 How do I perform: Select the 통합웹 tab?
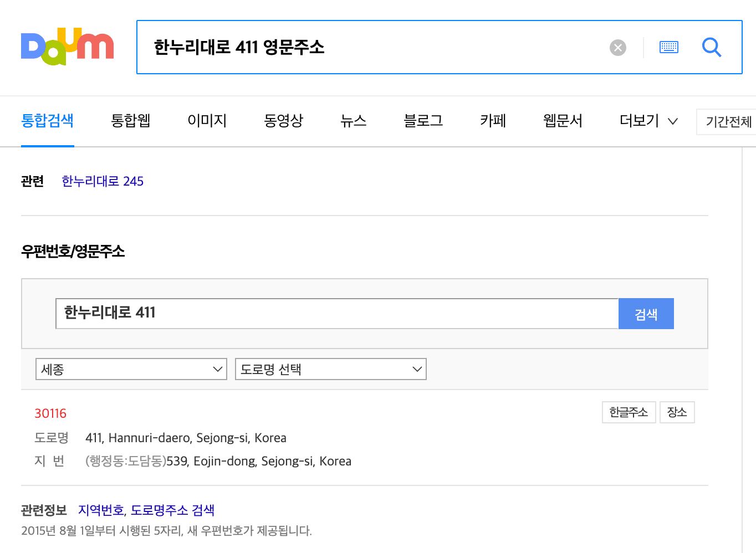click(x=131, y=121)
